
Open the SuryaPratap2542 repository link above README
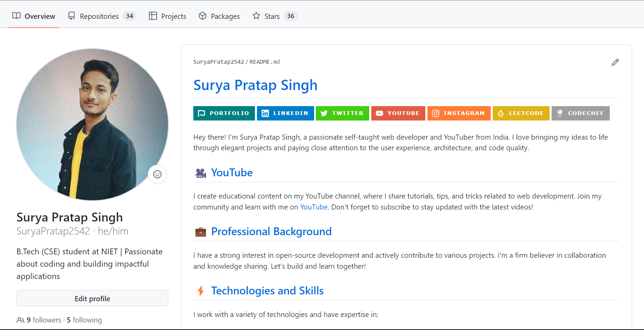(x=219, y=62)
